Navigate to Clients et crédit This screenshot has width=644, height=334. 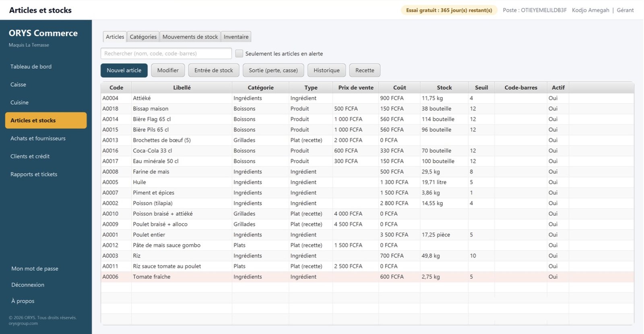(46, 156)
